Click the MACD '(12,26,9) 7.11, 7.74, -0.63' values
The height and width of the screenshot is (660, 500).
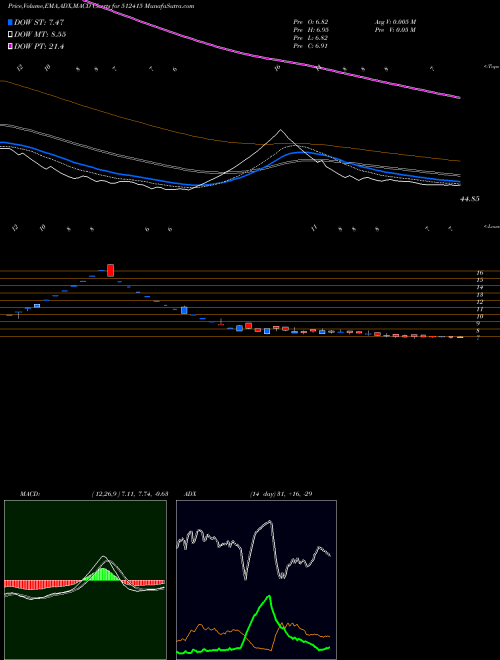130,494
